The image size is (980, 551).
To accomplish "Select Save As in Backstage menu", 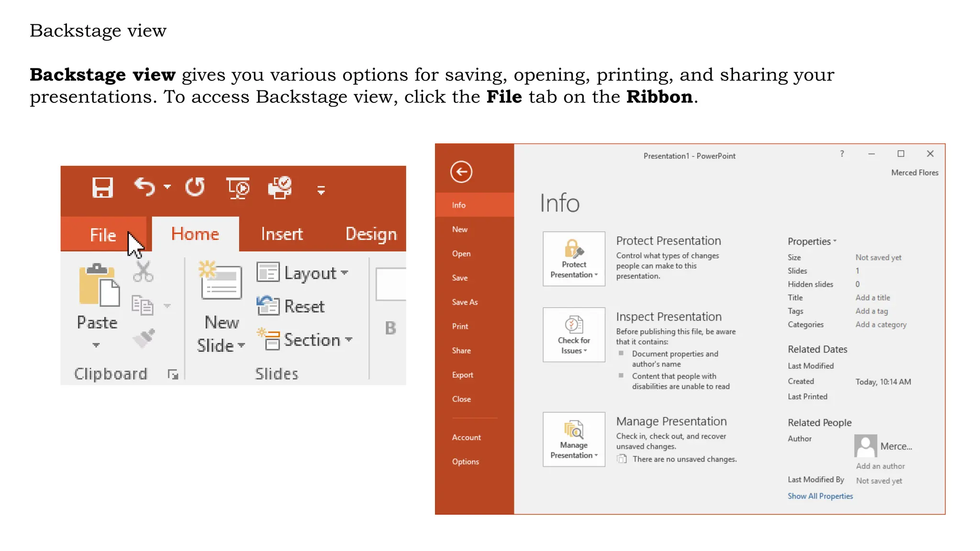I will tap(465, 302).
